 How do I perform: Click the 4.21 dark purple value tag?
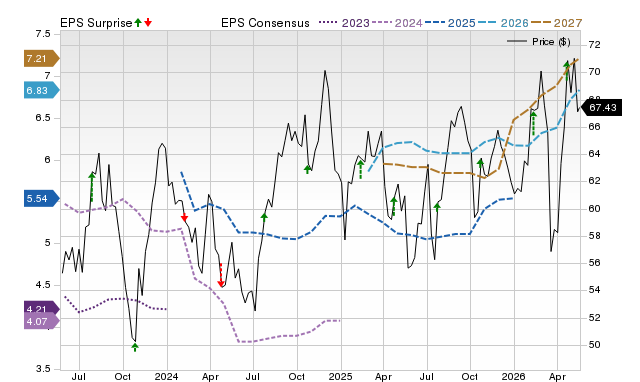41,308
